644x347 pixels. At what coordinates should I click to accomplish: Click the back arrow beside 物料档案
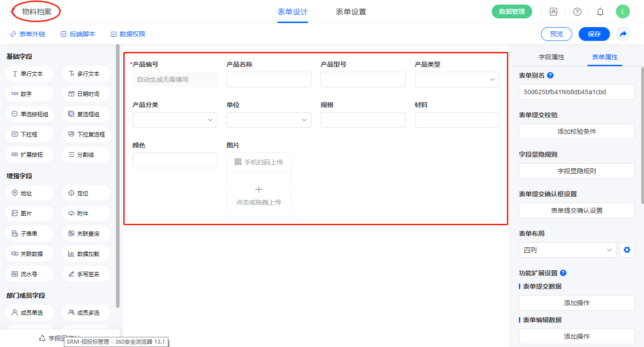tap(14, 11)
